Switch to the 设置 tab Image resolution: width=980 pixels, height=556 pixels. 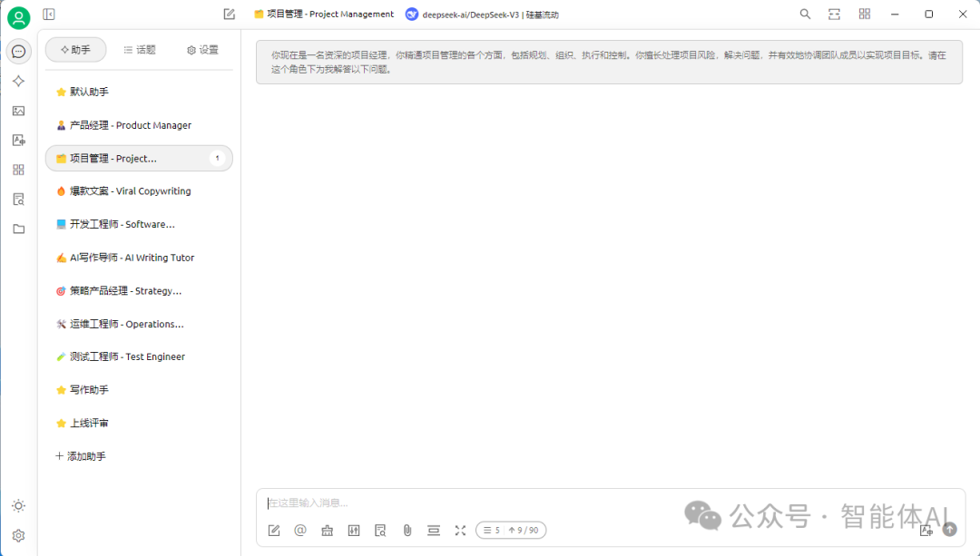pos(202,50)
